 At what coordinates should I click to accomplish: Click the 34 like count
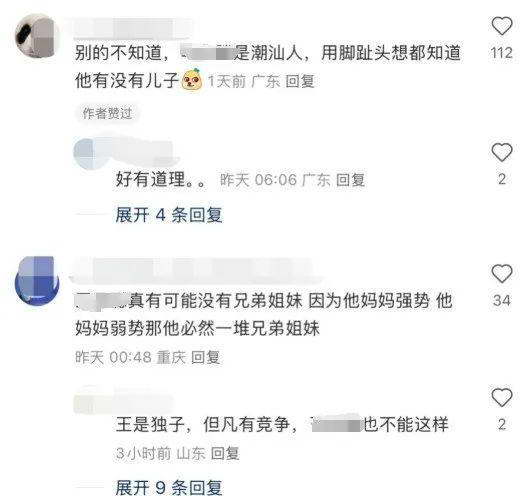tap(502, 300)
